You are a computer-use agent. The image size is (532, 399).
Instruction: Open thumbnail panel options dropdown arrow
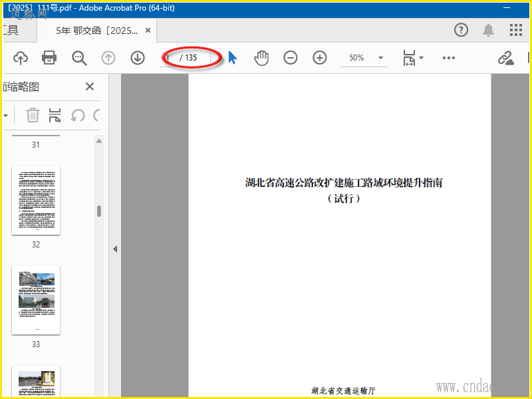coord(6,116)
